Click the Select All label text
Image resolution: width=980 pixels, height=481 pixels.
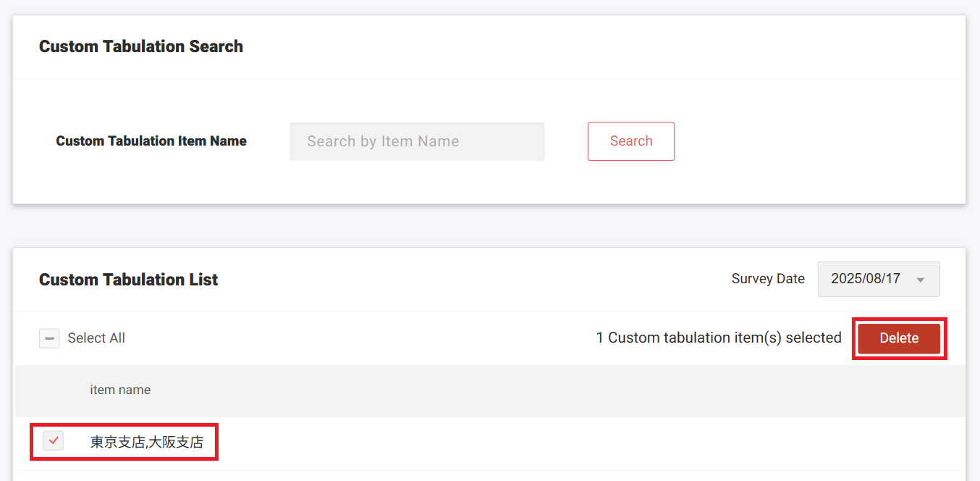coord(96,338)
